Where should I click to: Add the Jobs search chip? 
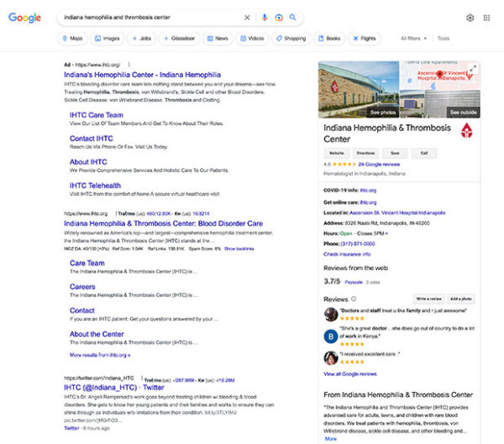(x=142, y=39)
